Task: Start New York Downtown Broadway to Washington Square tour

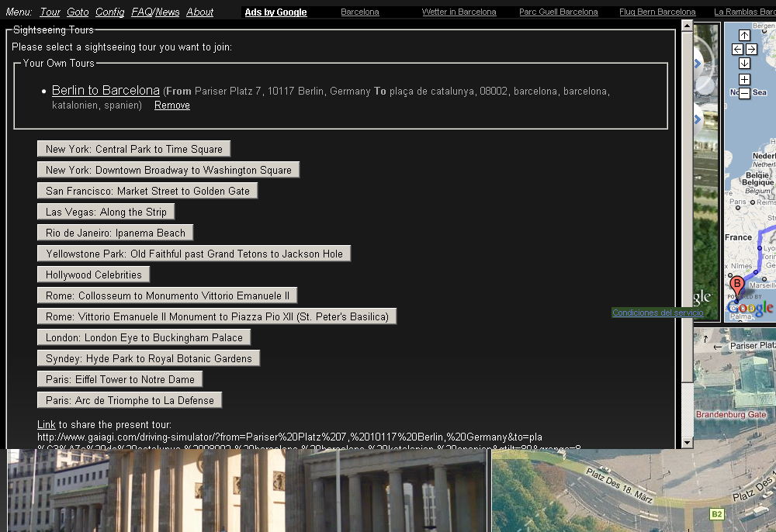Action: click(x=168, y=170)
